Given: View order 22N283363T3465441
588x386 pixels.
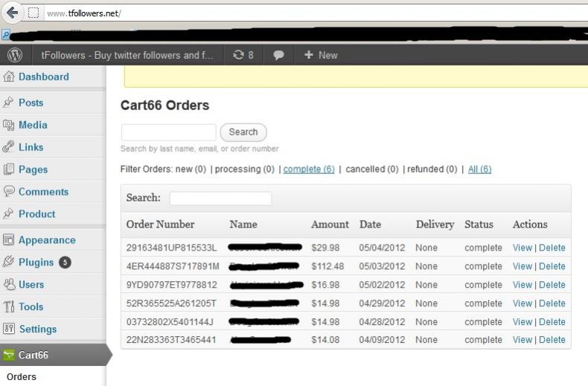Looking at the screenshot, I should click(523, 340).
